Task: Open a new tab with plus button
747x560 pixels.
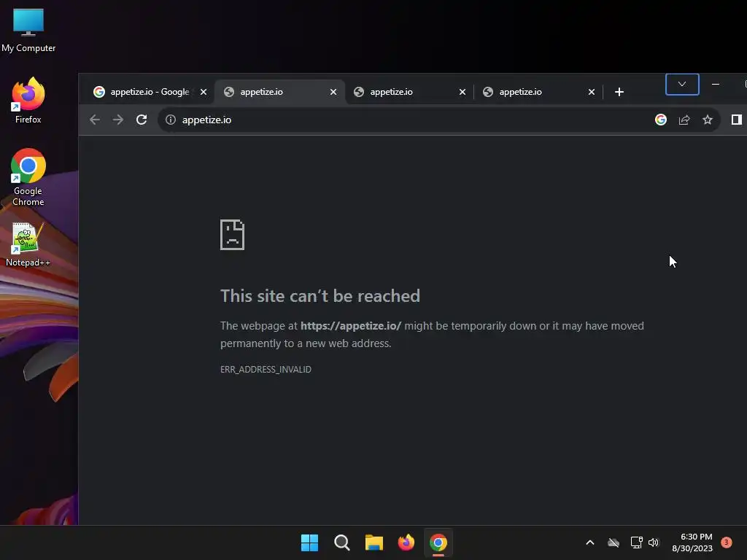Action: (619, 92)
